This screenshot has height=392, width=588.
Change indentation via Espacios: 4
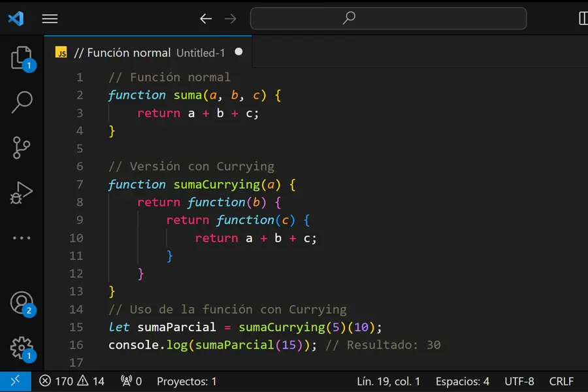pyautogui.click(x=463, y=382)
